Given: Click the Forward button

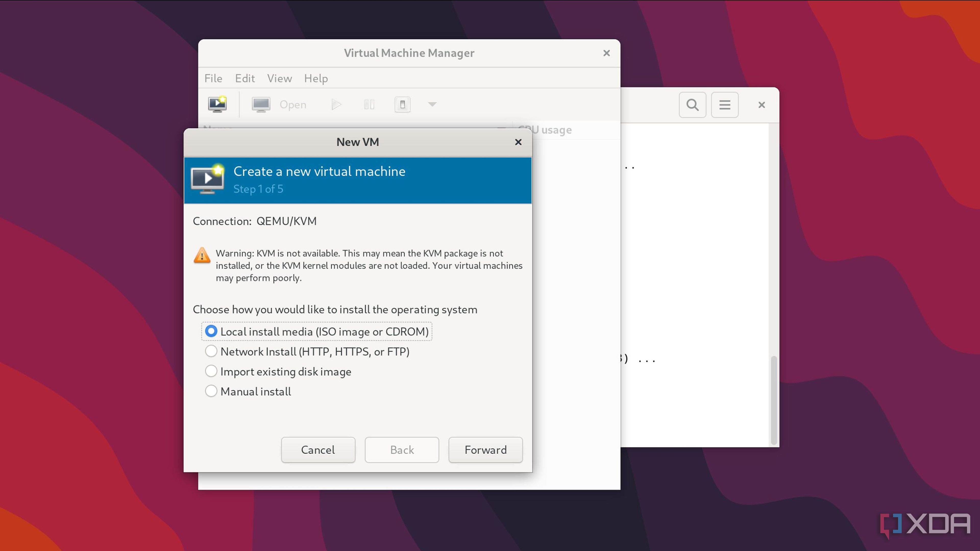Looking at the screenshot, I should coord(485,450).
